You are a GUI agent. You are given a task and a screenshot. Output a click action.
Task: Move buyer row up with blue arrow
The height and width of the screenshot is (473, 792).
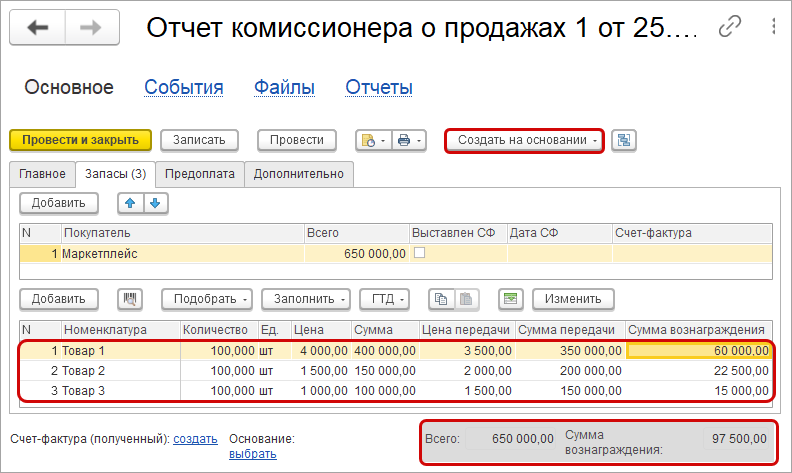130,203
